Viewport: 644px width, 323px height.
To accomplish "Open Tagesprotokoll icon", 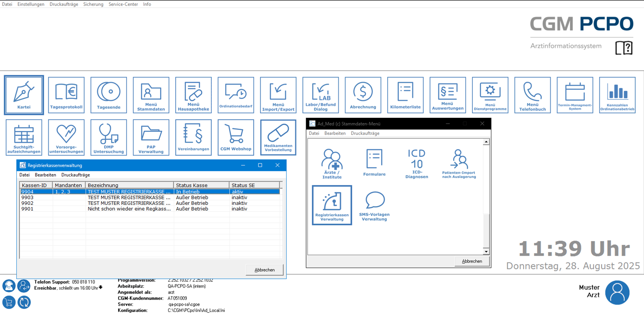I will (x=66, y=95).
